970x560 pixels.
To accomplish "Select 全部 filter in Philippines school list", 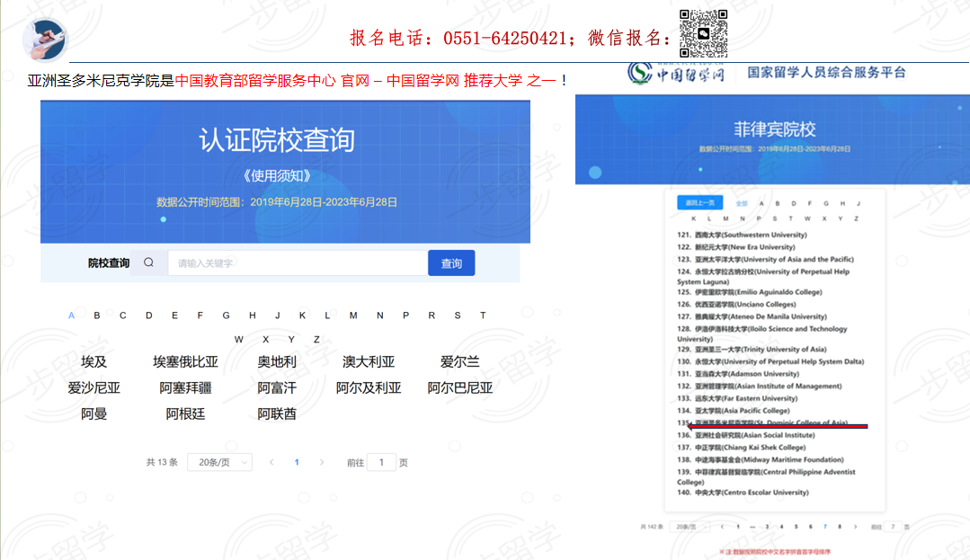I will (742, 203).
